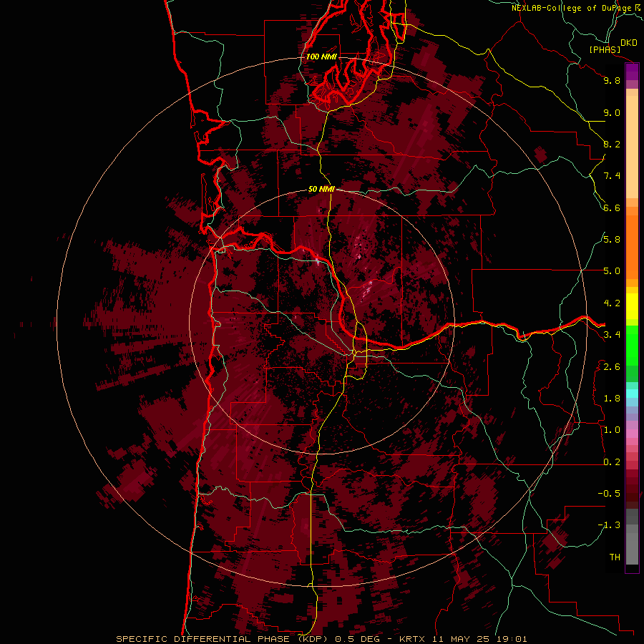Click the SPECIFIC DIFFERENTIAL PHASE (KDP) title text
644x644 pixels.
223,639
